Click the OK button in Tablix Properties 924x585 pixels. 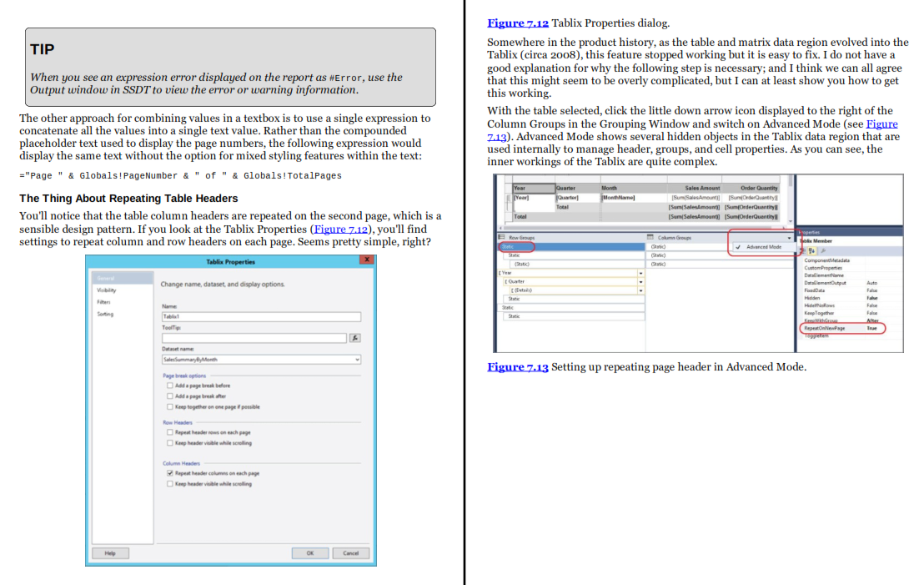(x=310, y=553)
